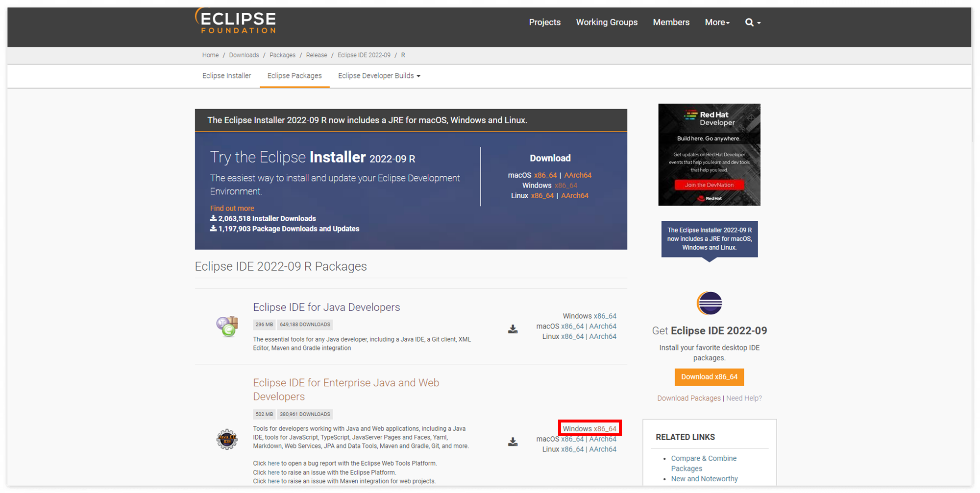Viewport: 980px width, 493px height.
Task: Expand Eclipse Developer Builds dropdown
Action: pyautogui.click(x=379, y=76)
